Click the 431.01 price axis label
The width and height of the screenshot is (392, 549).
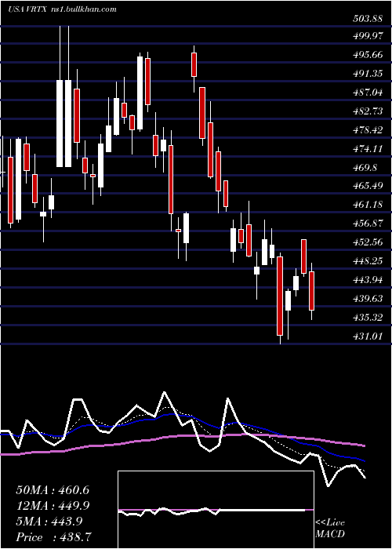367,336
